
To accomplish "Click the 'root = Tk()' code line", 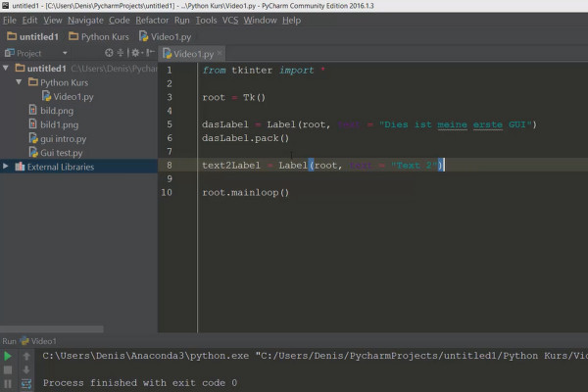I will pyautogui.click(x=233, y=98).
